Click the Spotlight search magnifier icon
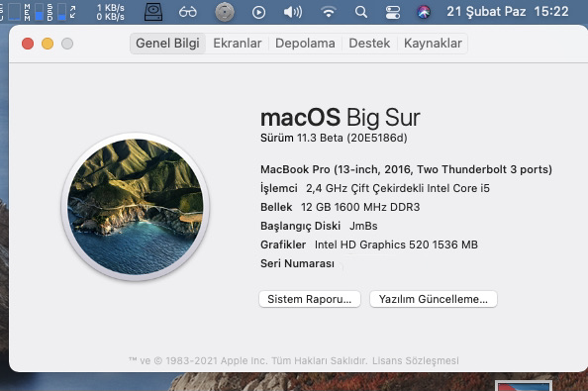This screenshot has width=588, height=391. tap(360, 12)
